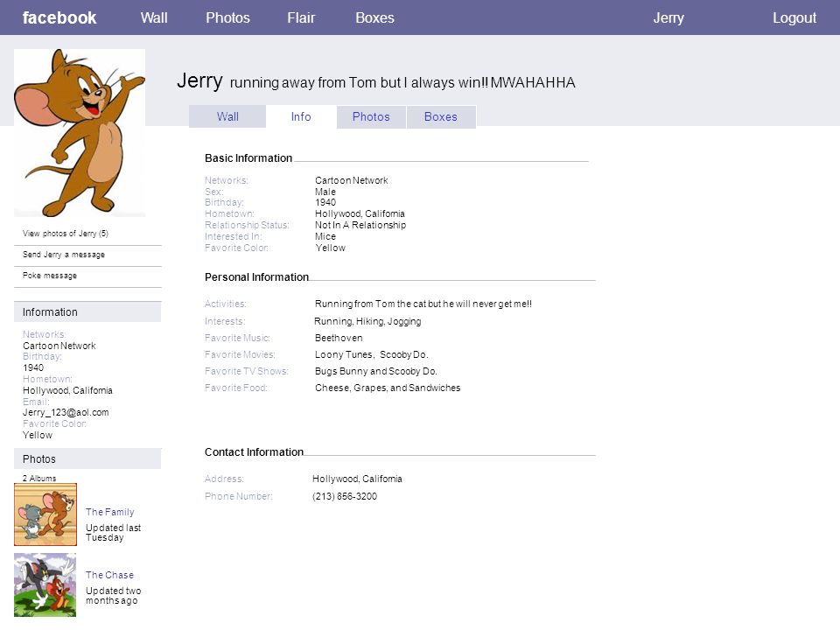The image size is (840, 630).
Task: Click the Information sidebar section header
Action: (x=87, y=311)
